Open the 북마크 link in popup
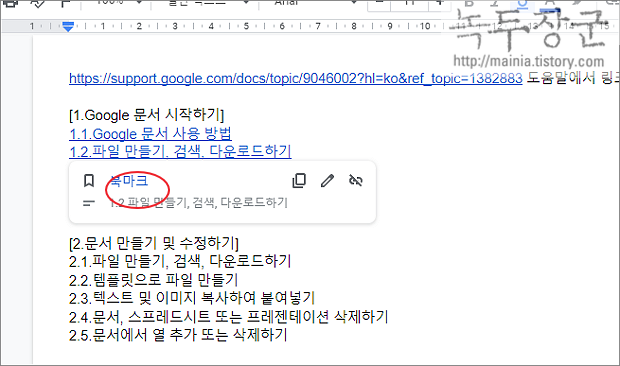Viewport: 620px width, 366px height. [129, 181]
